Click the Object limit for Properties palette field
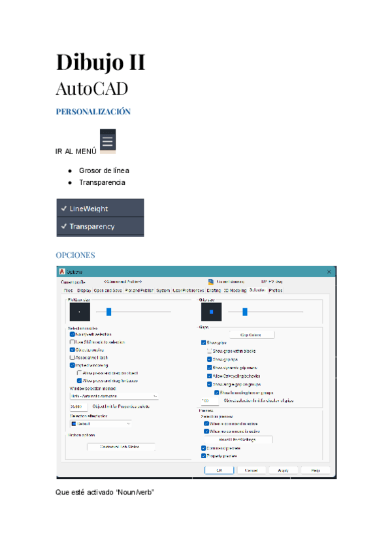Viewport: 392px width, 554px height. (x=78, y=406)
